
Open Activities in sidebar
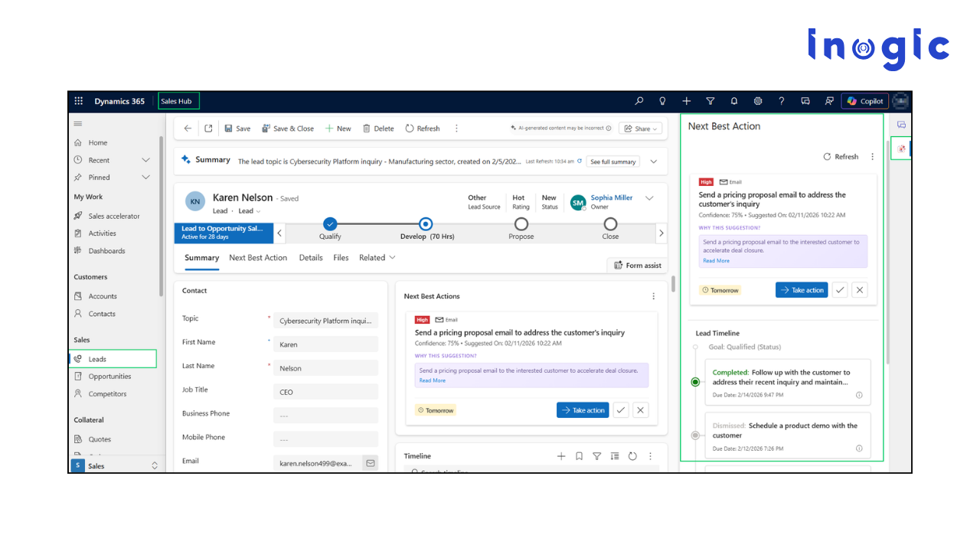point(102,233)
